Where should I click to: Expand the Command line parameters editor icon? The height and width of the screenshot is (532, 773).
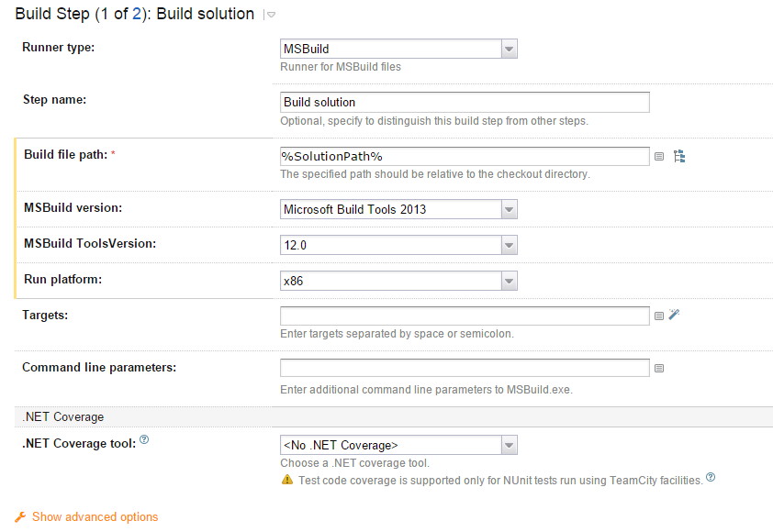(x=659, y=369)
